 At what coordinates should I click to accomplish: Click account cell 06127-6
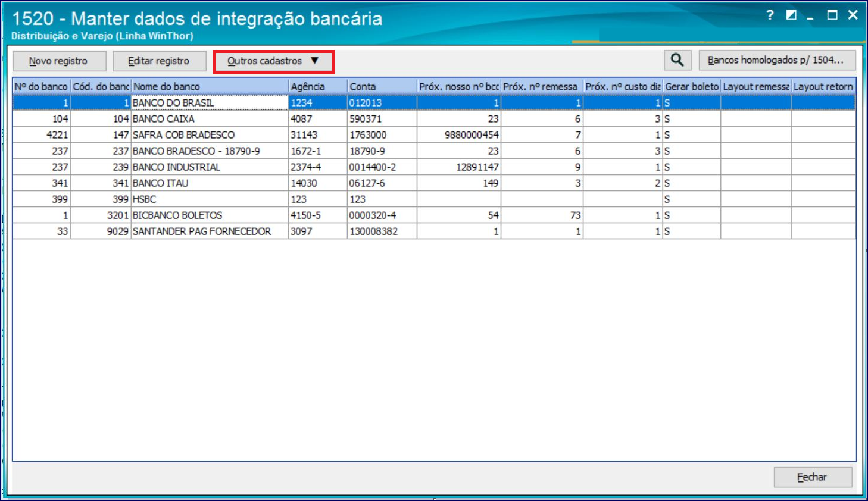pyautogui.click(x=382, y=183)
